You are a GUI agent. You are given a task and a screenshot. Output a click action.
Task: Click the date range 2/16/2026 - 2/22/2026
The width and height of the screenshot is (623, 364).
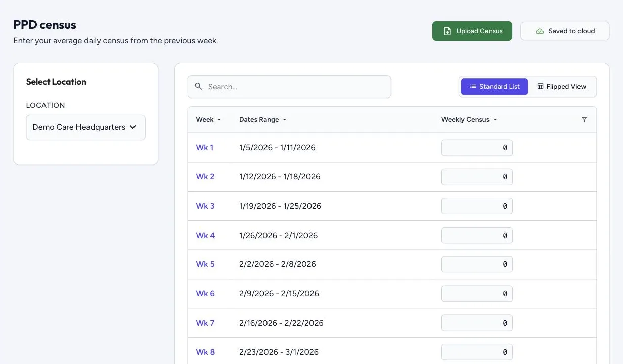[281, 323]
